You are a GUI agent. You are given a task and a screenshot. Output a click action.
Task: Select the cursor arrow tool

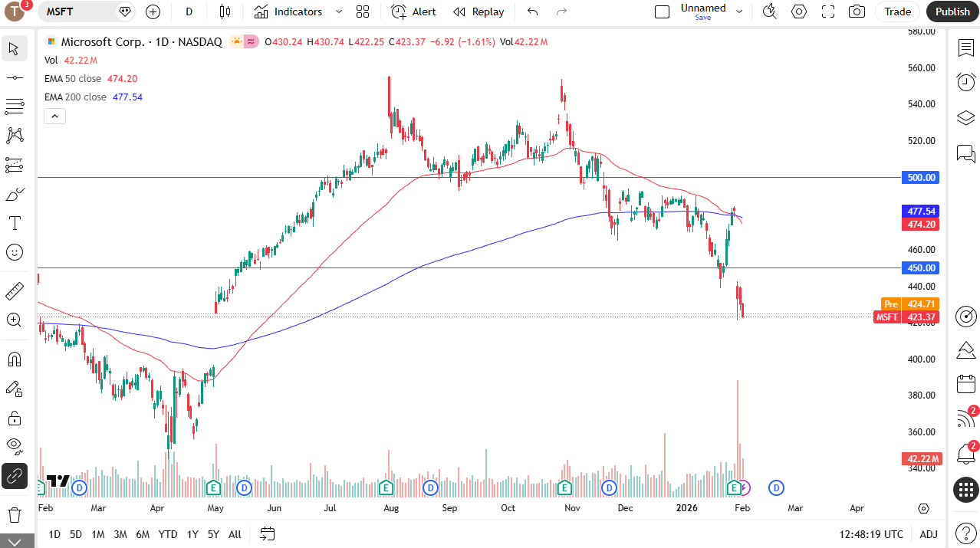click(14, 49)
